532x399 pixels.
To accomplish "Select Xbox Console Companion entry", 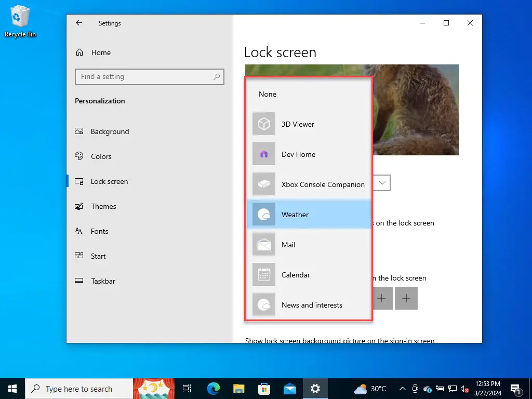I will tap(309, 184).
